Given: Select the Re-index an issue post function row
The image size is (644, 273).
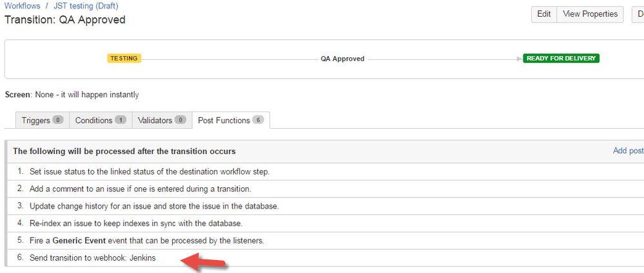Looking at the screenshot, I should click(x=326, y=223).
